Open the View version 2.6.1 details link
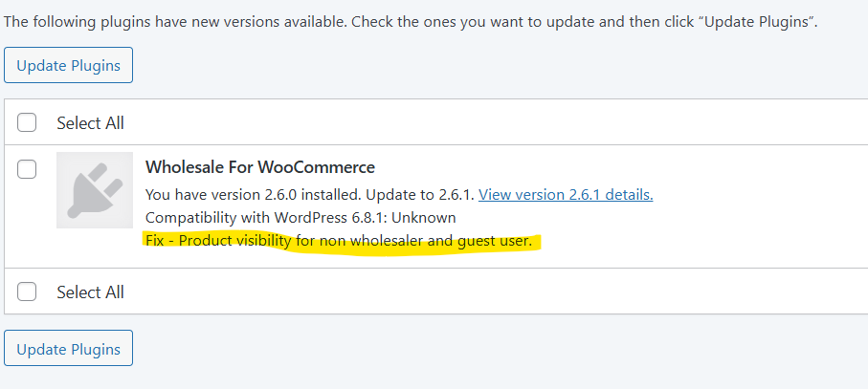The width and height of the screenshot is (868, 389). pyautogui.click(x=566, y=195)
